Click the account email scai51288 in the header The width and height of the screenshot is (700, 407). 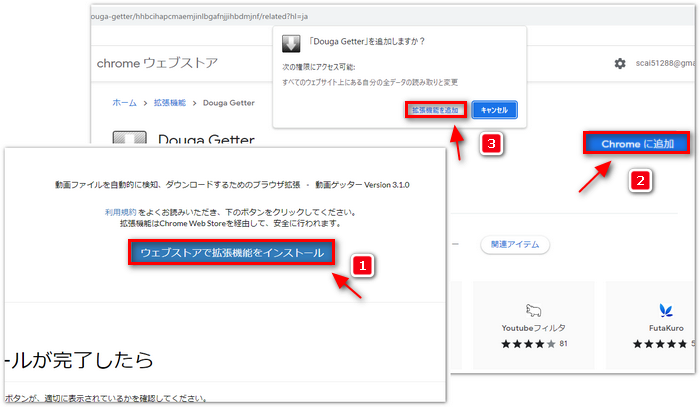click(666, 63)
